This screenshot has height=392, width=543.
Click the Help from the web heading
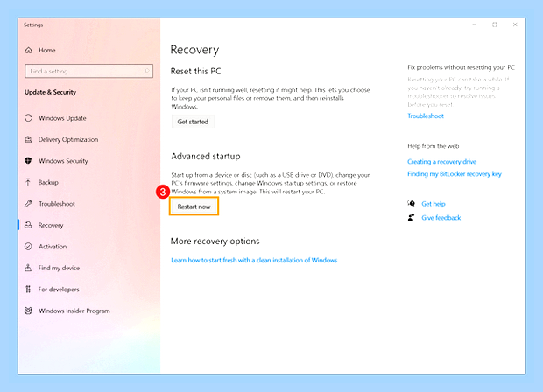(434, 146)
